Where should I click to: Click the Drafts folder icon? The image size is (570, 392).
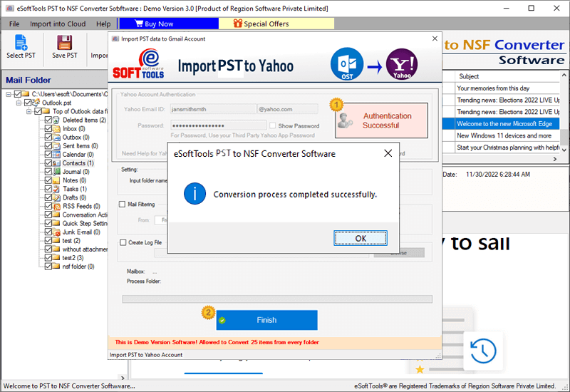[56, 197]
